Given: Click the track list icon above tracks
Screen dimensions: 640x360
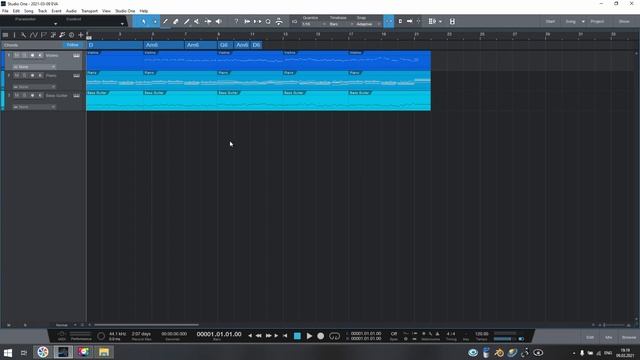Looking at the screenshot, I should click(x=5, y=35).
